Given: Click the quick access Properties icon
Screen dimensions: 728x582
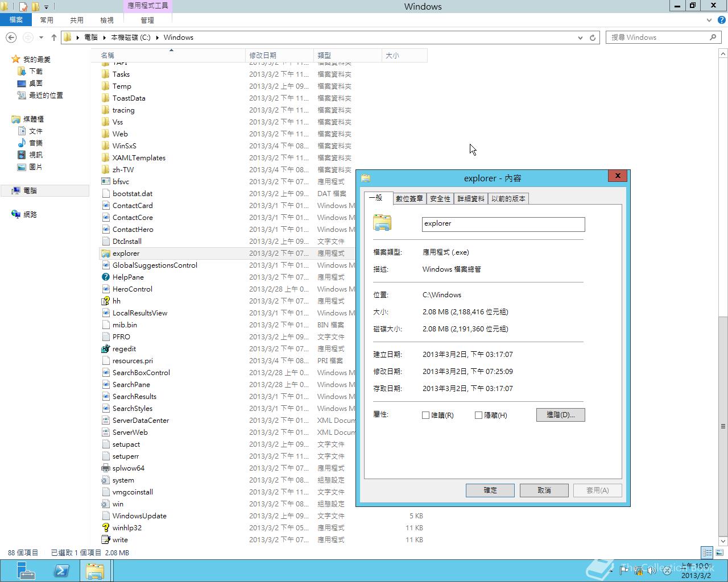Looking at the screenshot, I should (x=23, y=7).
